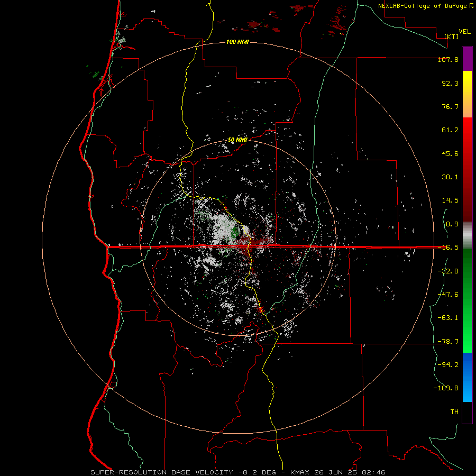Image resolution: width=476 pixels, height=476 pixels.
Task: Click the [KT] units label
Action: coord(452,36)
